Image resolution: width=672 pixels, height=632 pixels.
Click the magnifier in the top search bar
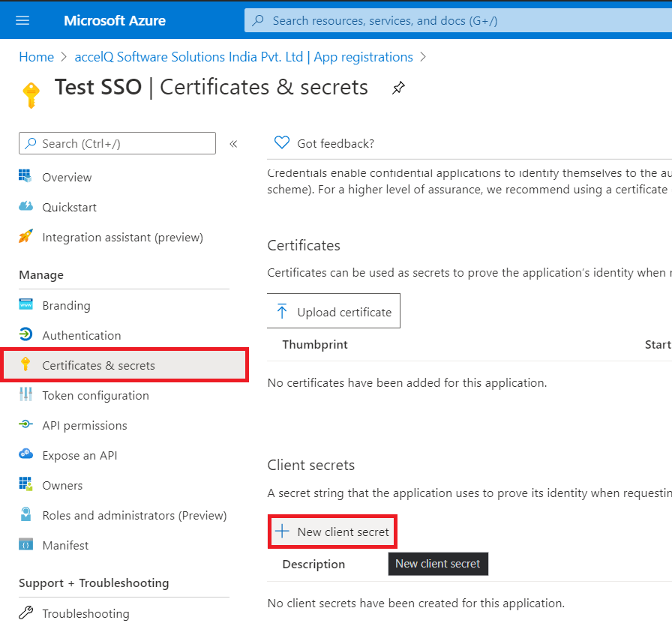pyautogui.click(x=257, y=20)
